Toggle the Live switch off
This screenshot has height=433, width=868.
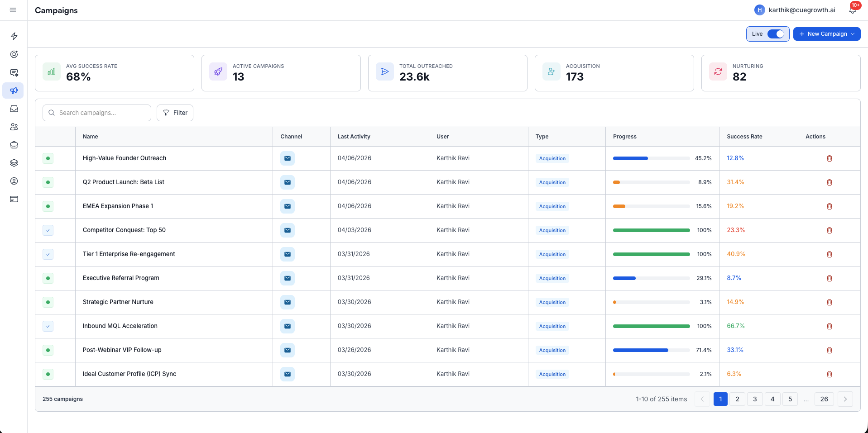tap(775, 34)
